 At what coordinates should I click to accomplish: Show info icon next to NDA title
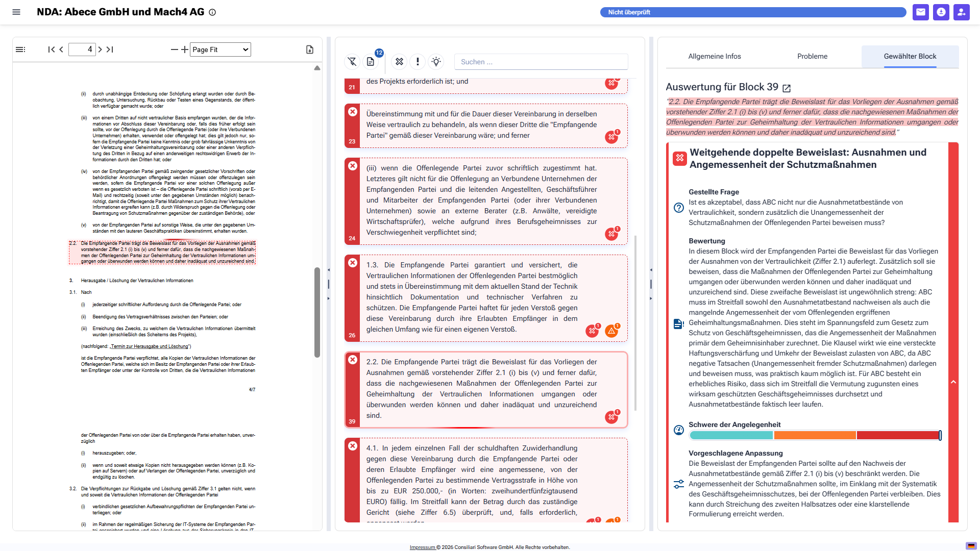(212, 12)
